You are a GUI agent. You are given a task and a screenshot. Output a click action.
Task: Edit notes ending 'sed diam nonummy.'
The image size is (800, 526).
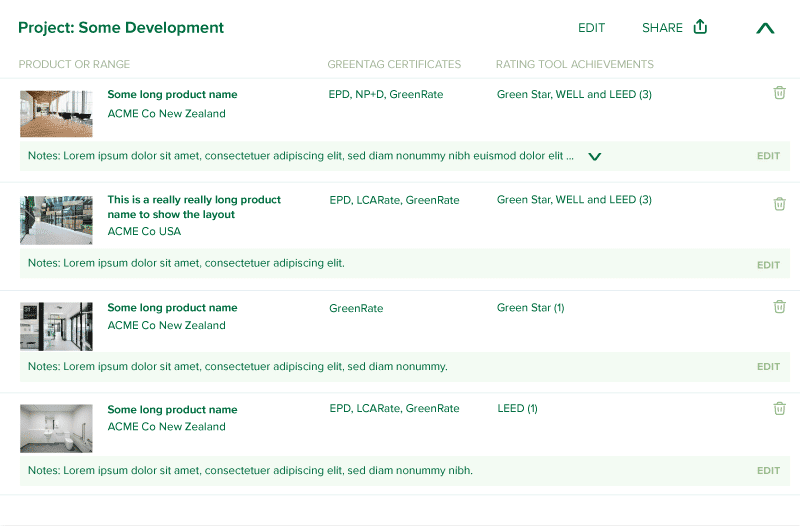coord(768,367)
